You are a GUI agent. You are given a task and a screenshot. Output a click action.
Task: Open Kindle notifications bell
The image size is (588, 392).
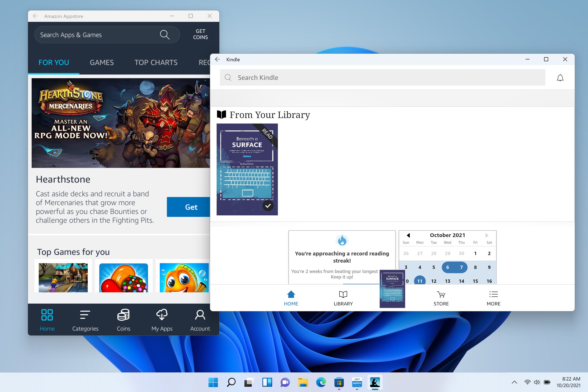point(560,78)
